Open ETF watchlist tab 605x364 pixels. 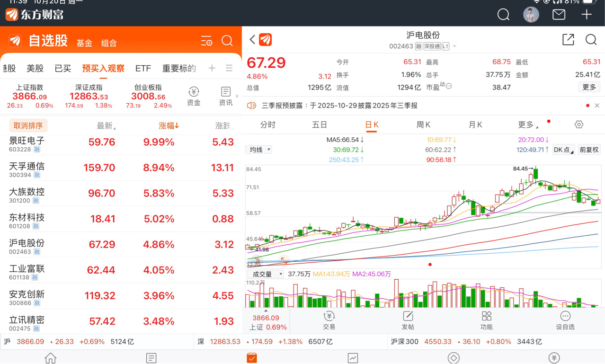click(x=143, y=68)
